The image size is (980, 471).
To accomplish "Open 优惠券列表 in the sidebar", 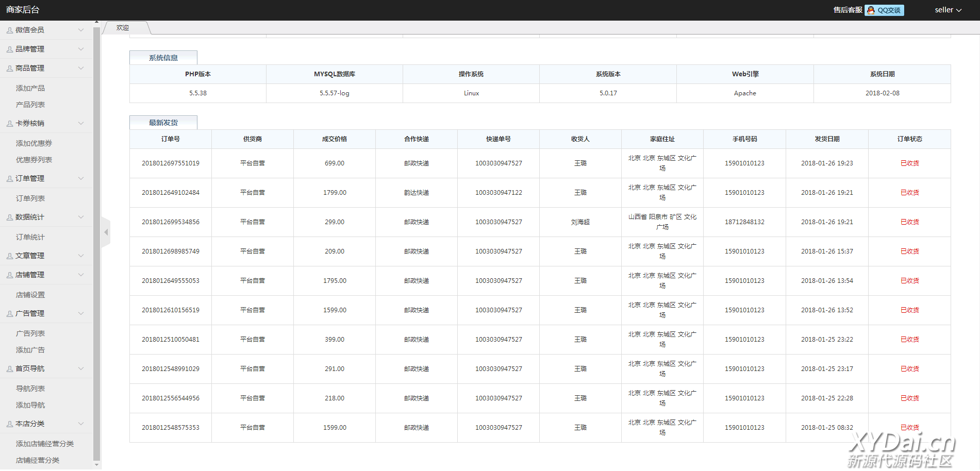I will point(34,160).
